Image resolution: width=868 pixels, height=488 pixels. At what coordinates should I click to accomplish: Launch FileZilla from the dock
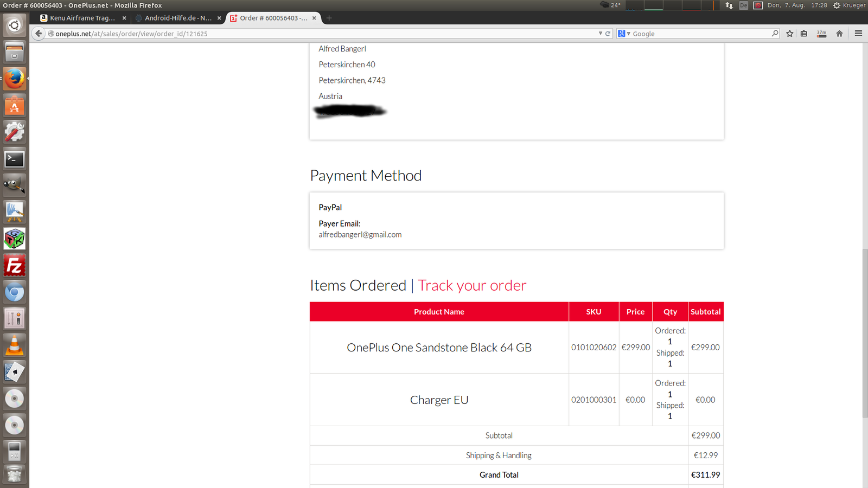point(15,266)
